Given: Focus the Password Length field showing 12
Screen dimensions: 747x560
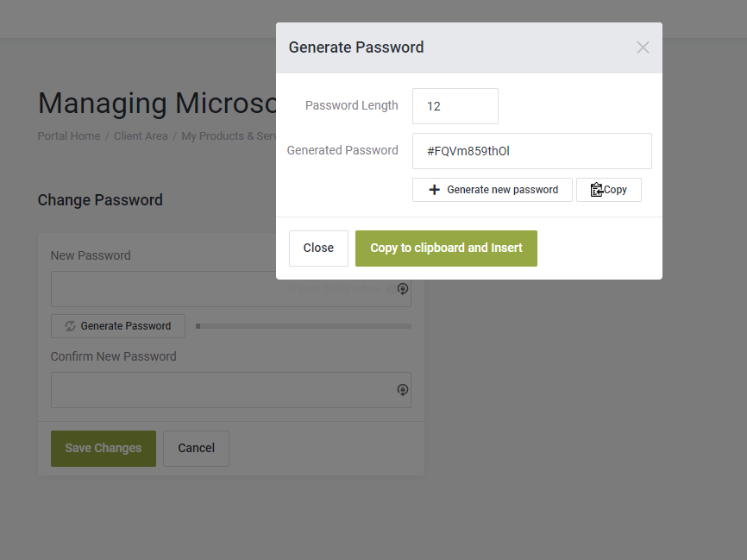Looking at the screenshot, I should (455, 106).
